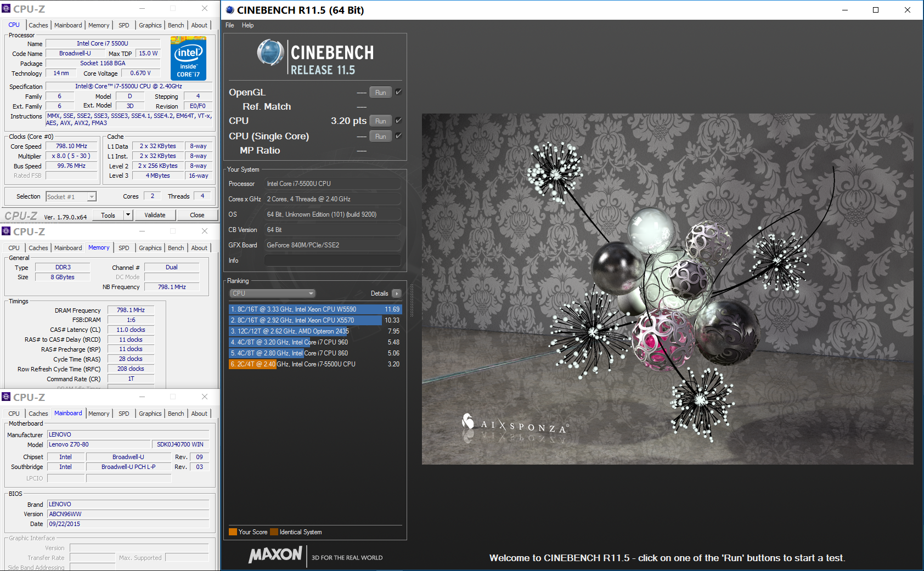Image resolution: width=924 pixels, height=571 pixels.
Task: Click the Level 3 cache value 4 MBytes
Action: (x=158, y=176)
